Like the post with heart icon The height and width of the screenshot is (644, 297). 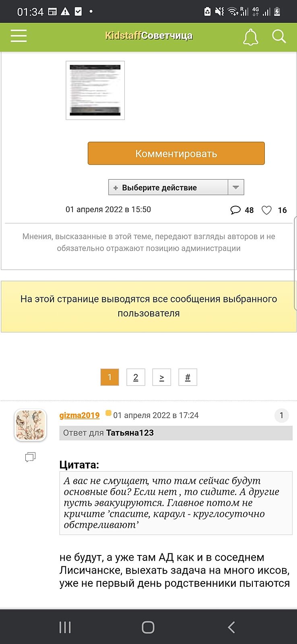pos(266,210)
